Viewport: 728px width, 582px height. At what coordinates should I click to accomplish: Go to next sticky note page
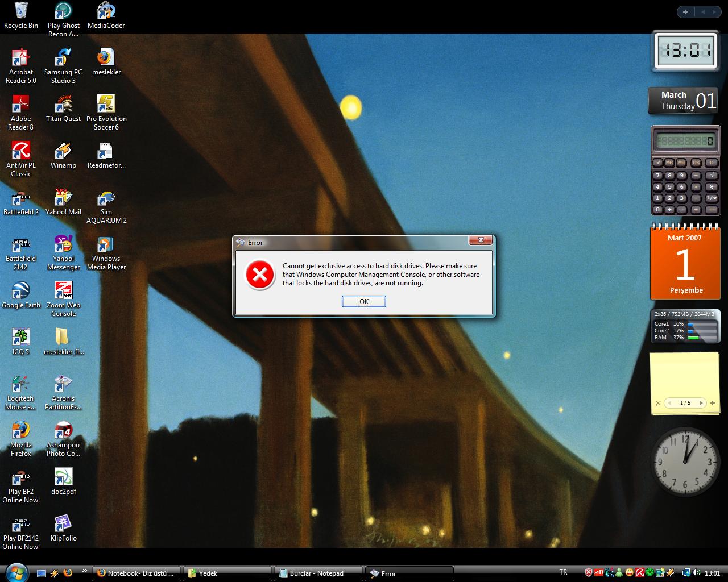(701, 403)
